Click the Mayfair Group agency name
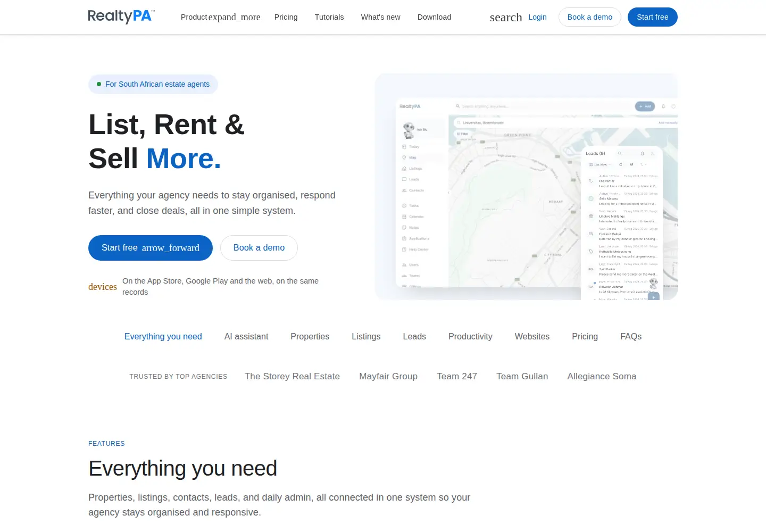The image size is (766, 532). tap(388, 377)
